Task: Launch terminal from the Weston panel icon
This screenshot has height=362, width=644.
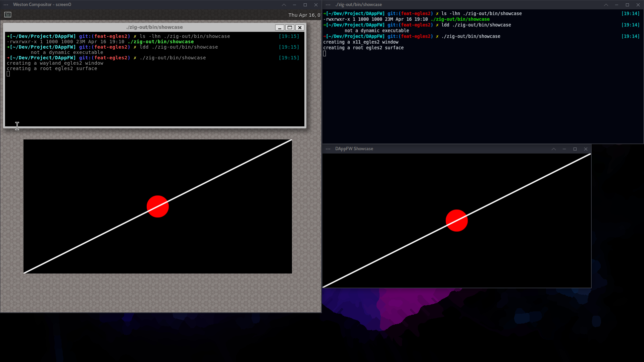Action: tap(8, 15)
